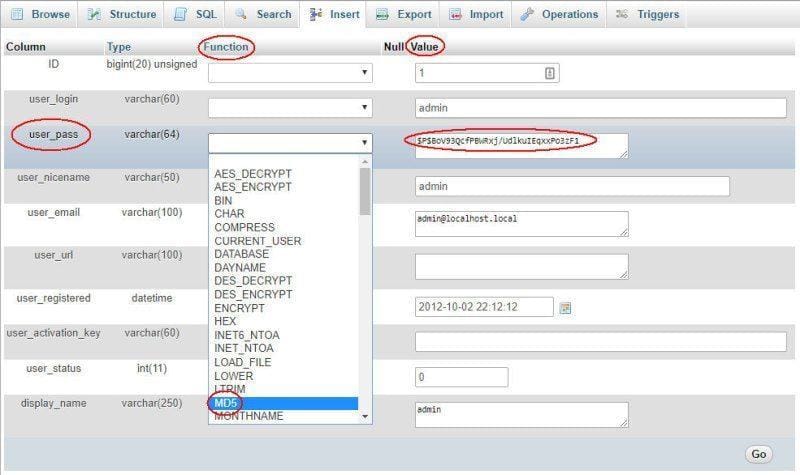Image resolution: width=800 pixels, height=475 pixels.
Task: Click the function list scroll-down arrow
Action: point(365,417)
